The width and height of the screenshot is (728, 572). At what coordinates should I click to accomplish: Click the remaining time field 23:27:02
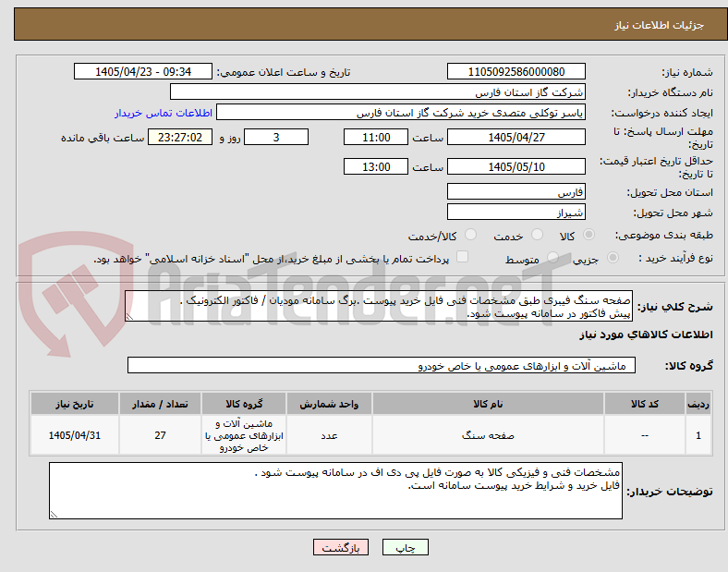tap(180, 137)
